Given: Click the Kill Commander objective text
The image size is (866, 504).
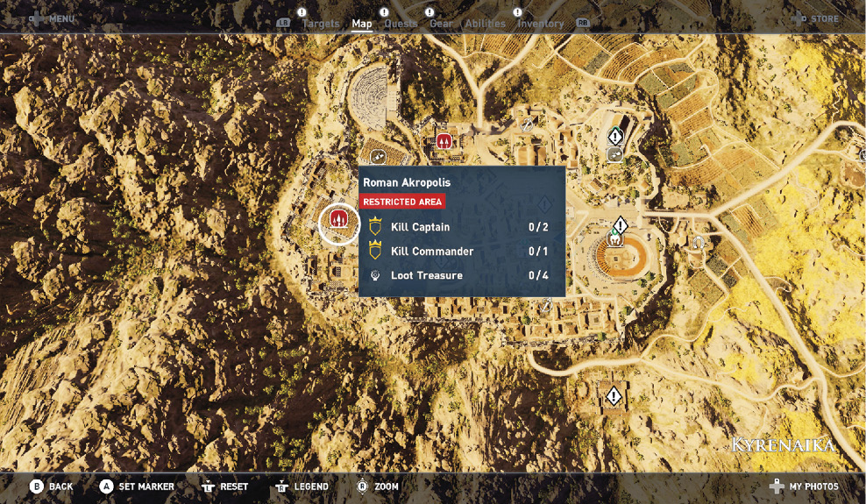Looking at the screenshot, I should pyautogui.click(x=432, y=252).
